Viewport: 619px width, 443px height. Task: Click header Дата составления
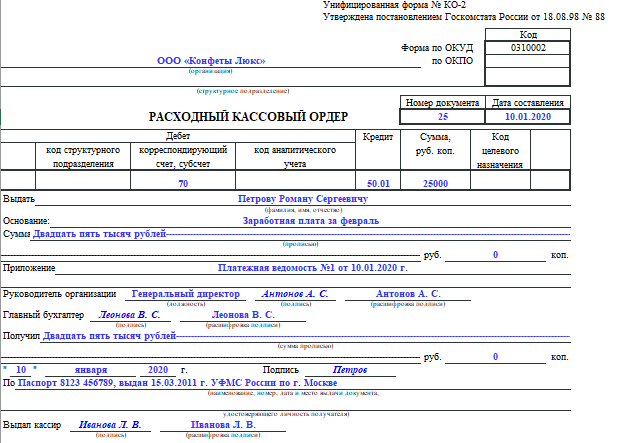click(527, 103)
